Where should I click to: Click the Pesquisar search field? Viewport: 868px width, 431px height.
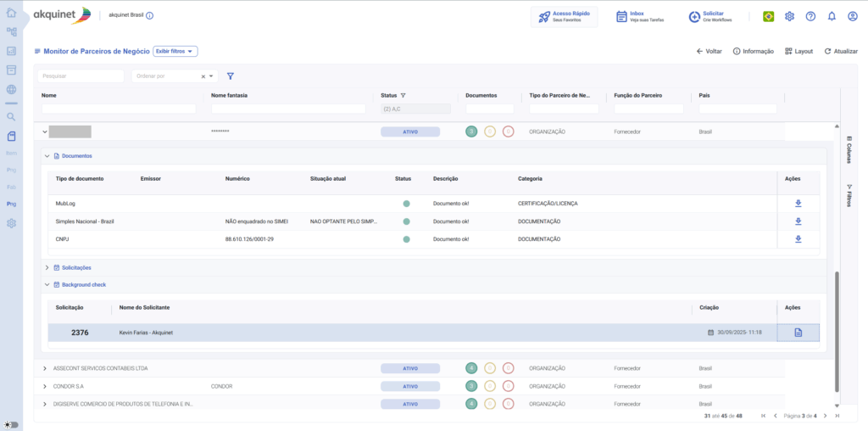click(81, 76)
